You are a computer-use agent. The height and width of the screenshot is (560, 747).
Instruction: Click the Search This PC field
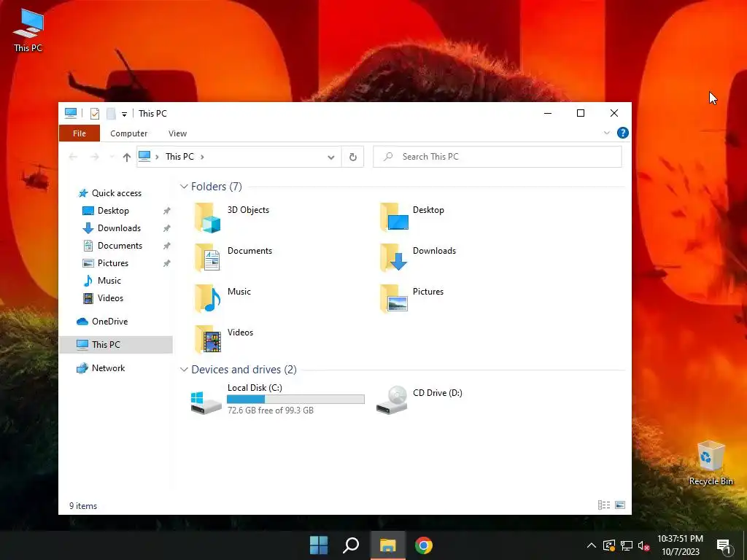pos(498,157)
